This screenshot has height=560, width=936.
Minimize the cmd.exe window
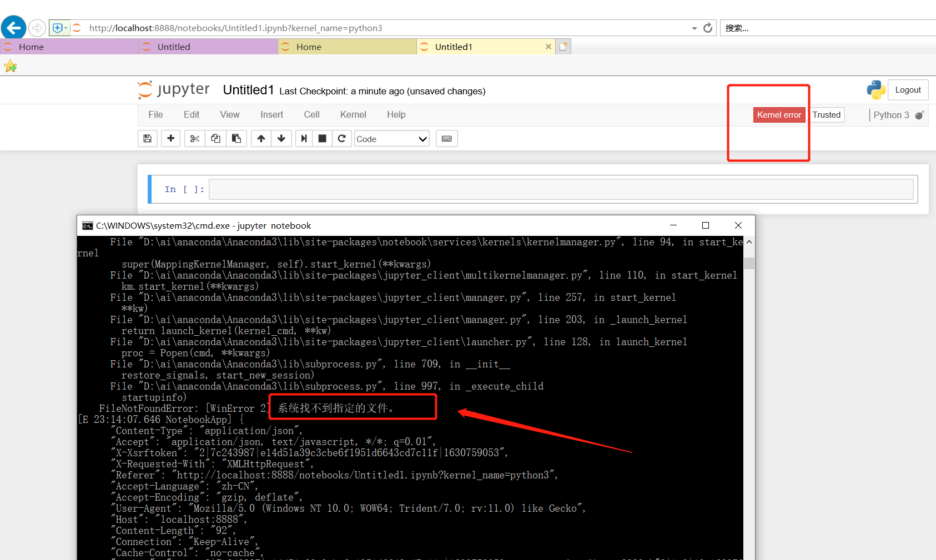pos(673,225)
